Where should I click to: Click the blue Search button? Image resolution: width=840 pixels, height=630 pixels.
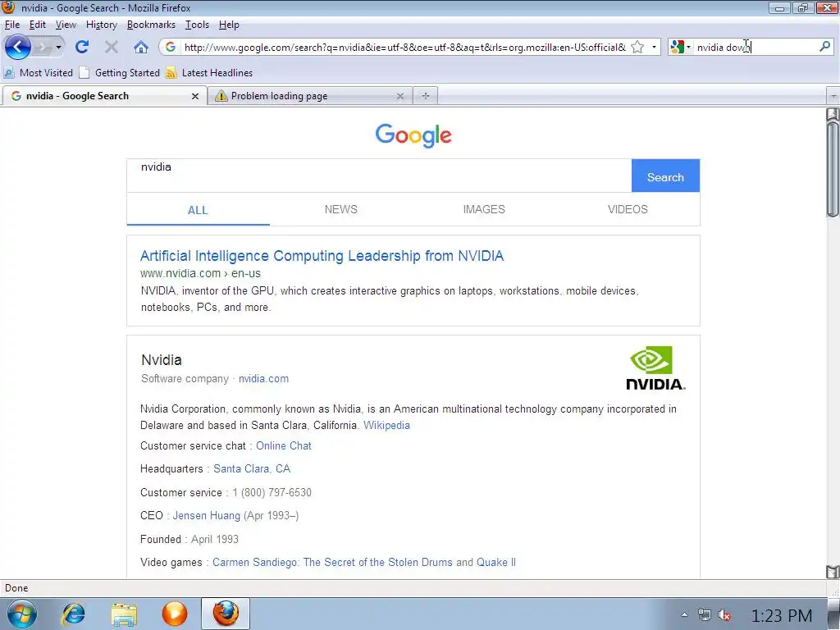click(x=665, y=176)
